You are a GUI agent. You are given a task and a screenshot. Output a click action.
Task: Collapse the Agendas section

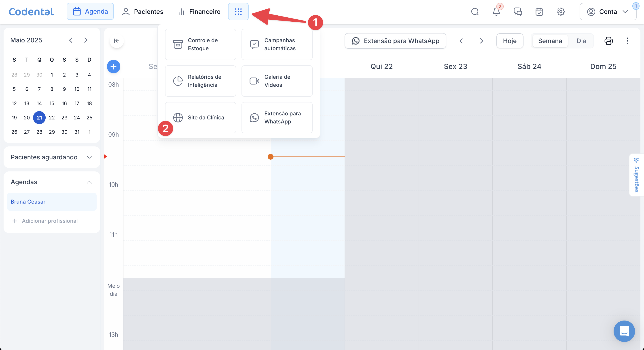tap(89, 182)
